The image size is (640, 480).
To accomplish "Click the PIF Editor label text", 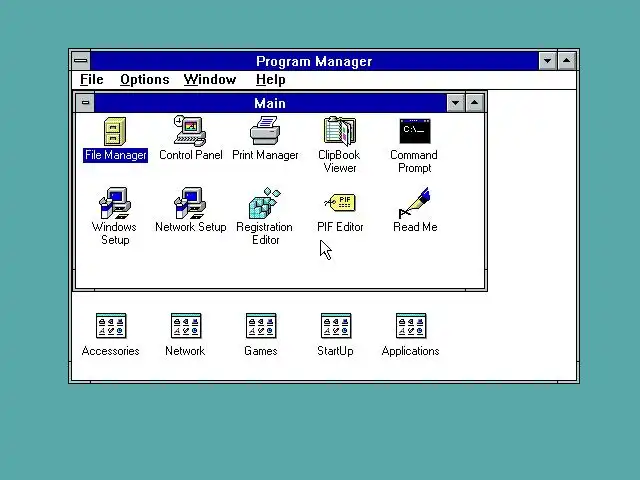I will pyautogui.click(x=340, y=227).
